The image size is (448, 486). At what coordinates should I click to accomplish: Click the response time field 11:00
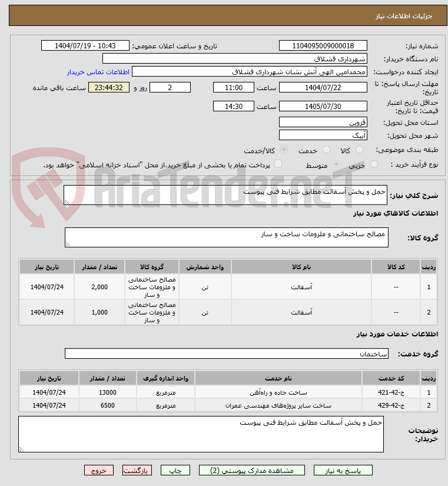click(234, 87)
